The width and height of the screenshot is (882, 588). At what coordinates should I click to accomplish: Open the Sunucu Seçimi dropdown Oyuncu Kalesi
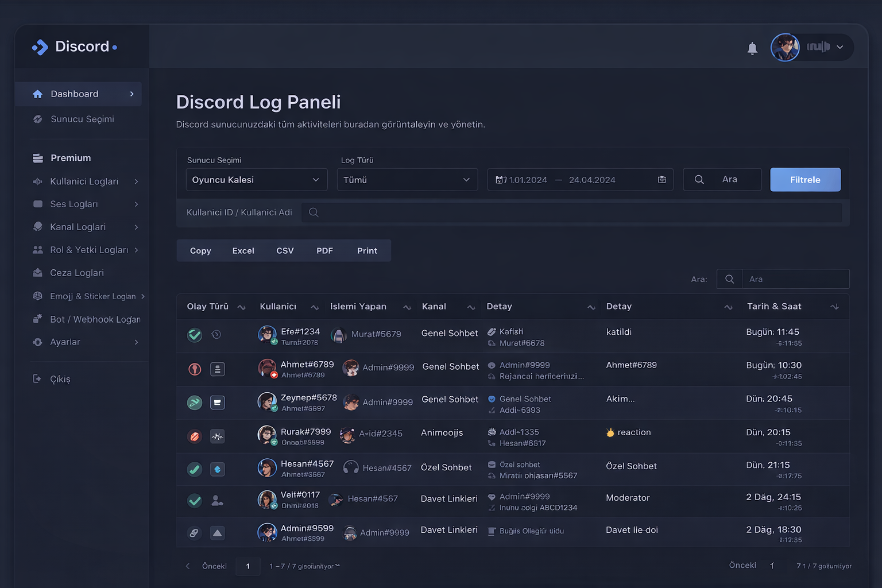tap(257, 180)
